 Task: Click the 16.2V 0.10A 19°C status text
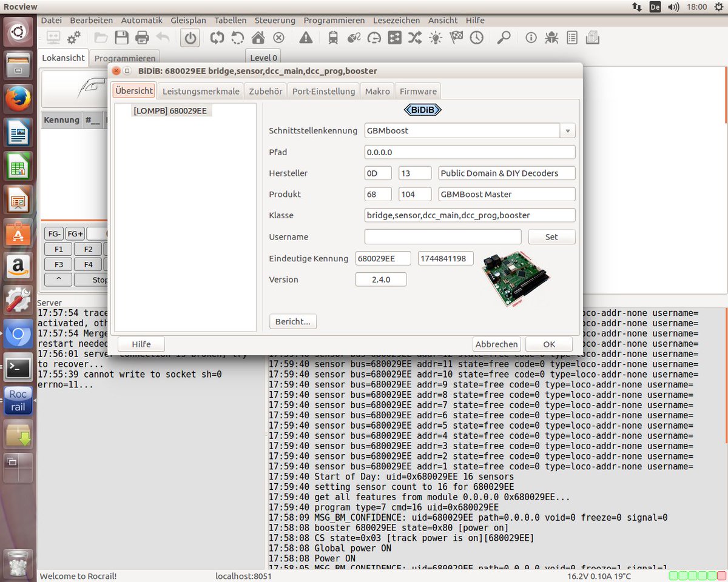pyautogui.click(x=599, y=576)
